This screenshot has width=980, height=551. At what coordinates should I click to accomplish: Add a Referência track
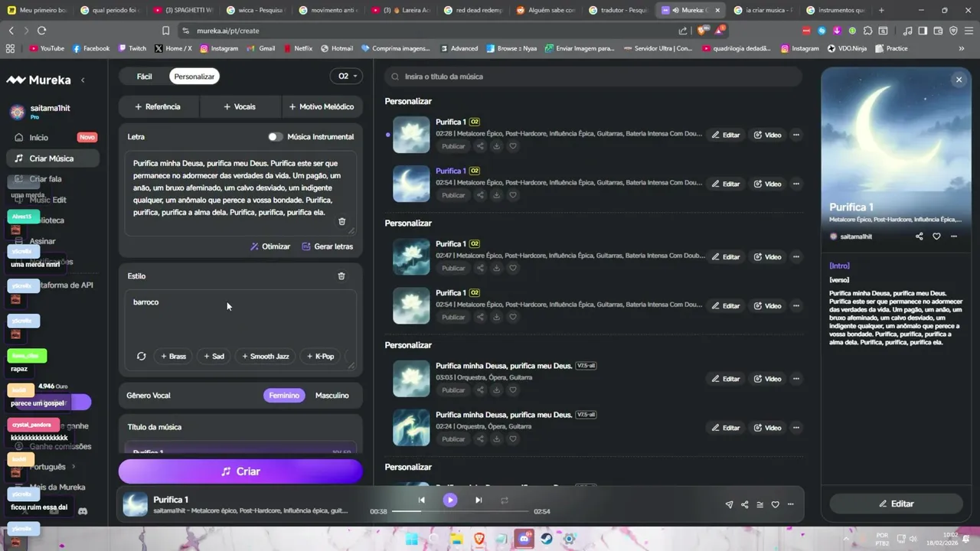click(158, 106)
